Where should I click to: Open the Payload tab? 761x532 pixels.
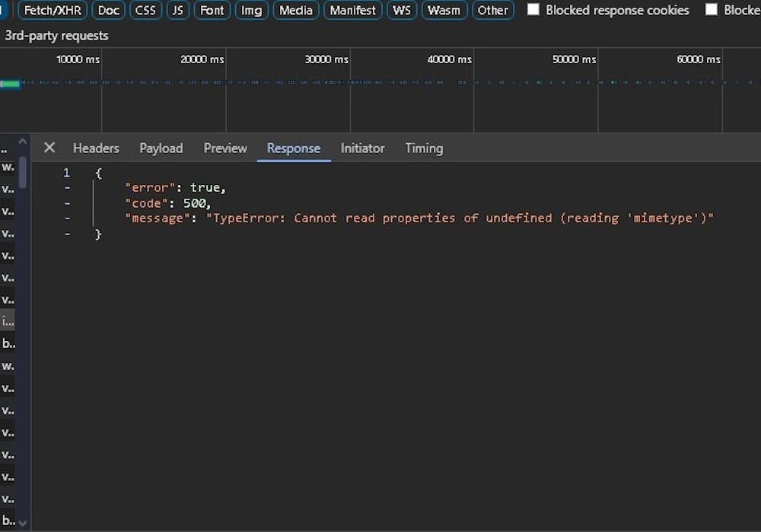point(161,148)
